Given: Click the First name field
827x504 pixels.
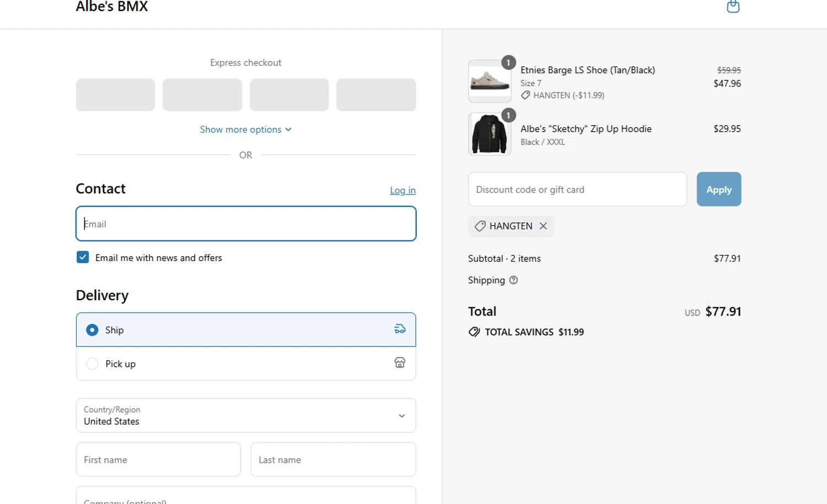Looking at the screenshot, I should (x=158, y=459).
